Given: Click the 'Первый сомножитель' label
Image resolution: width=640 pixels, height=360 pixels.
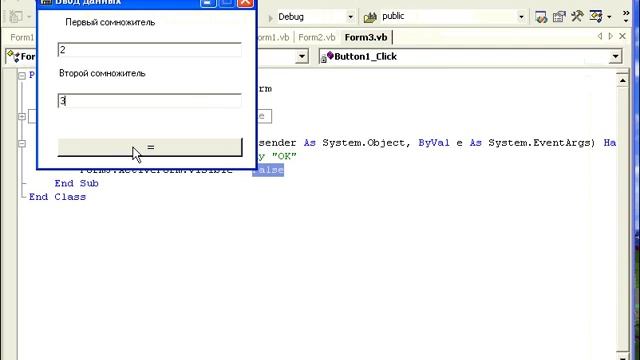Looking at the screenshot, I should coord(110,22).
